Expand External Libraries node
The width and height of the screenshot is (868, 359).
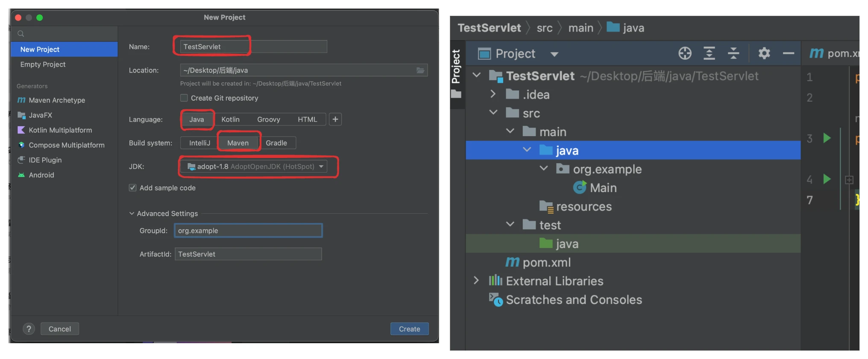click(476, 280)
